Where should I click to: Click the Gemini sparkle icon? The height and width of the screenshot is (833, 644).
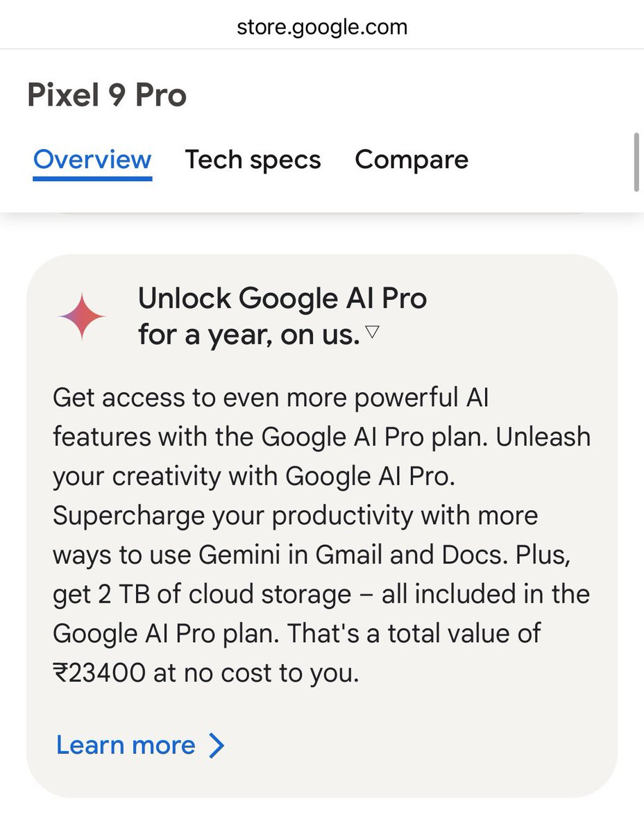click(x=82, y=317)
